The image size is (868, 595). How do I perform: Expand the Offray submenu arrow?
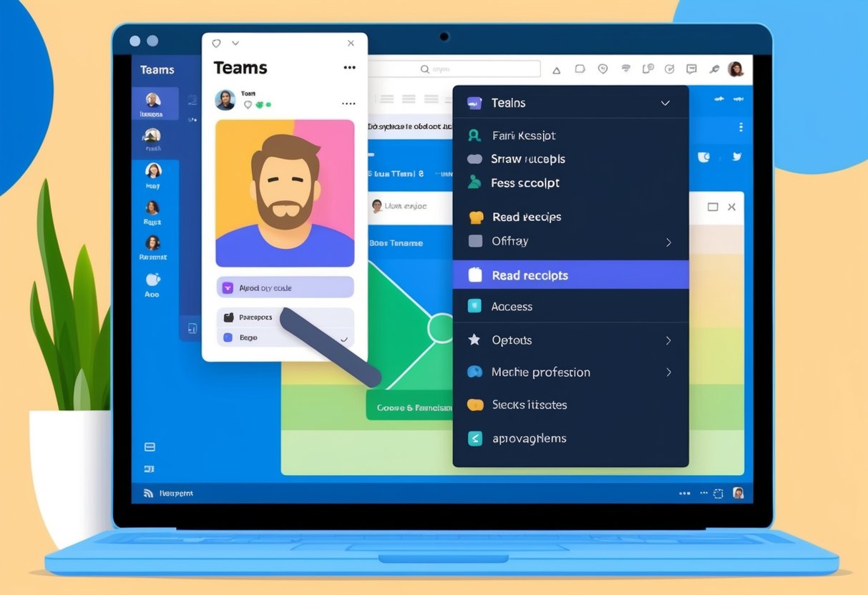click(x=668, y=241)
